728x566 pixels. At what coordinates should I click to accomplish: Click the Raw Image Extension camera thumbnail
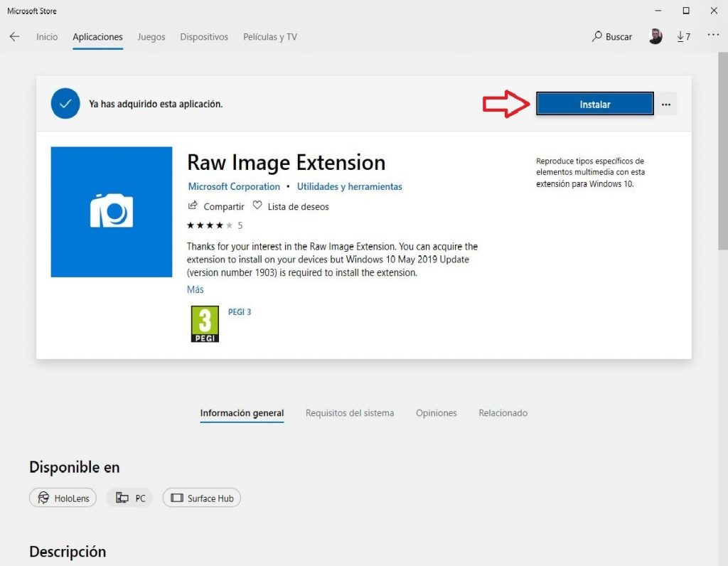pyautogui.click(x=112, y=212)
